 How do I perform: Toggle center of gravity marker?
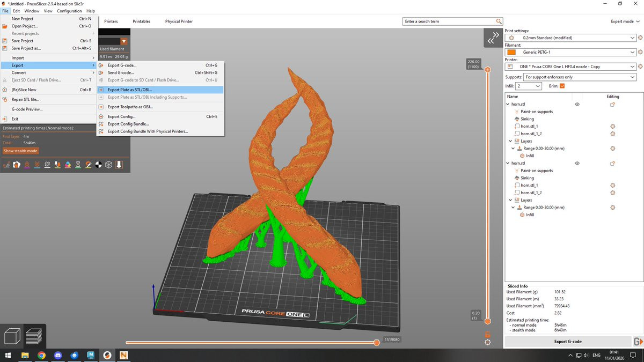[x=98, y=165]
